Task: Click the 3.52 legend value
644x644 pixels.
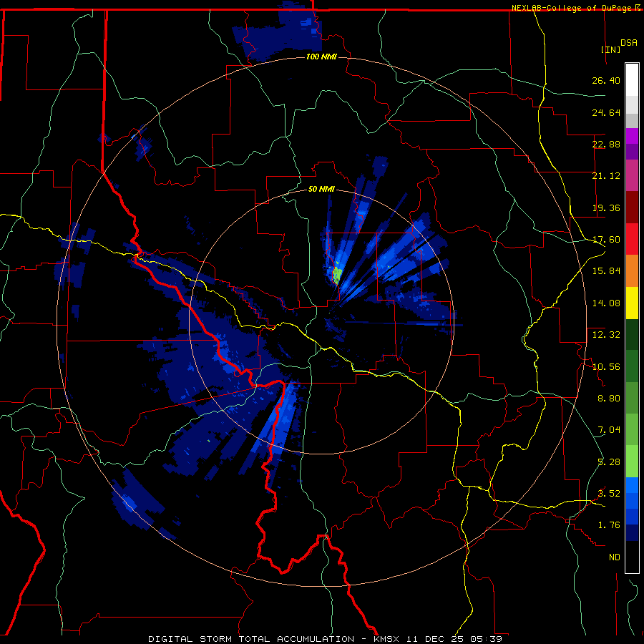Action: coord(609,494)
